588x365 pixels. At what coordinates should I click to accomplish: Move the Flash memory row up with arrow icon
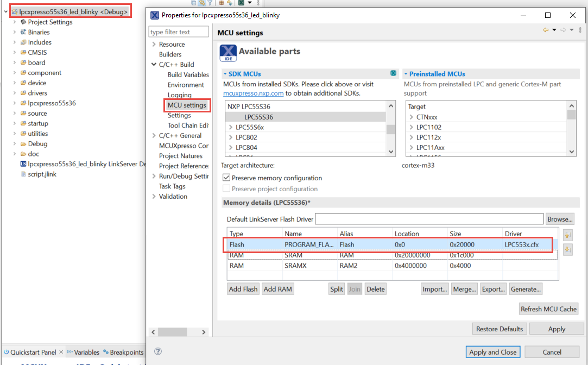(x=567, y=235)
